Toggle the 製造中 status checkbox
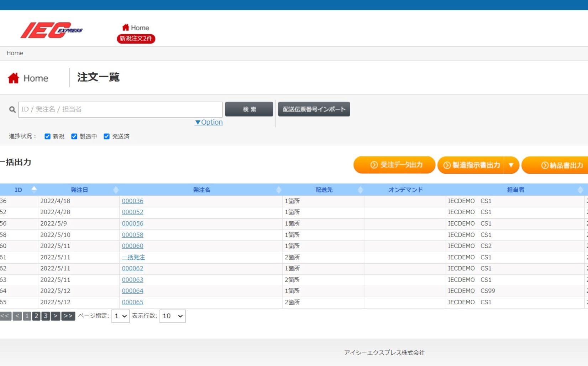The height and width of the screenshot is (366, 588). pyautogui.click(x=74, y=136)
